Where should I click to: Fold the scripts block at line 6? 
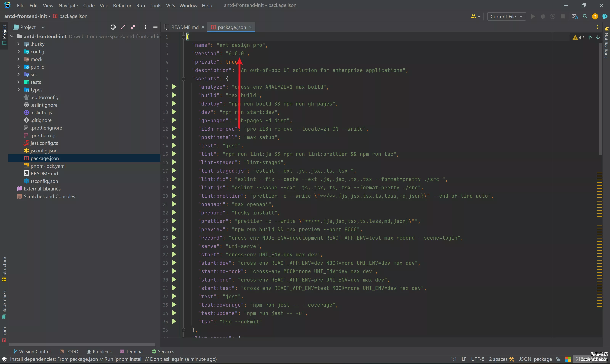pos(183,79)
